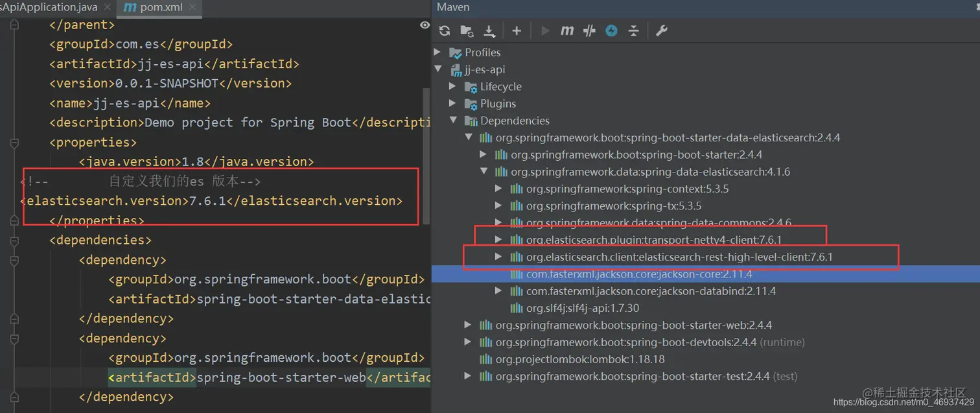Viewport: 980px width, 413px height.
Task: Switch to the pom.xml editor tab
Action: point(161,8)
